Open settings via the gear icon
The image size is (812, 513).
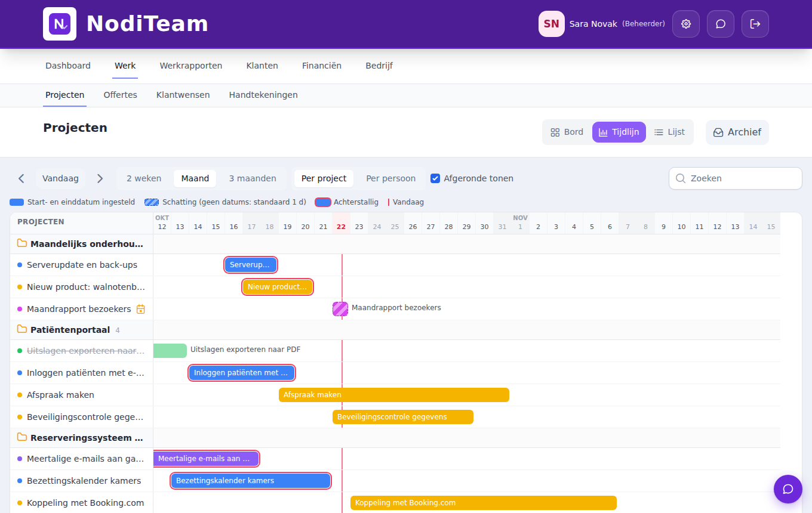pos(686,24)
